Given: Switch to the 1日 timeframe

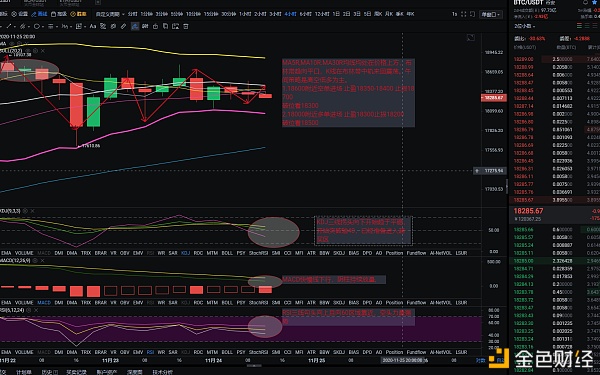Looking at the screenshot, I should click(336, 14).
